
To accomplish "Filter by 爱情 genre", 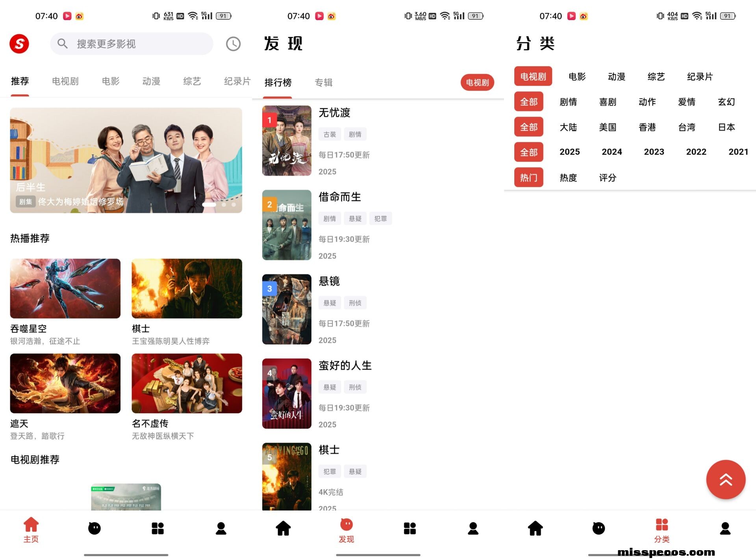I will point(687,102).
